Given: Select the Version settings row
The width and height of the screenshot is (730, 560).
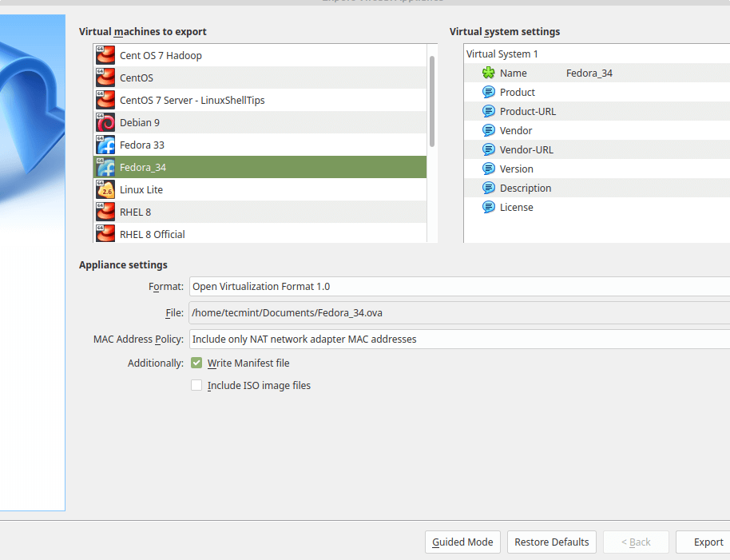Looking at the screenshot, I should 597,169.
